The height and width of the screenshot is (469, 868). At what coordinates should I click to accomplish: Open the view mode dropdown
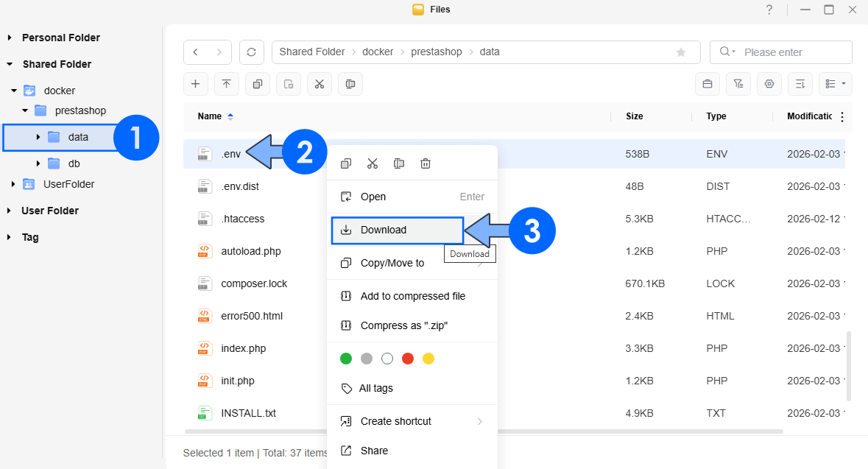point(836,84)
